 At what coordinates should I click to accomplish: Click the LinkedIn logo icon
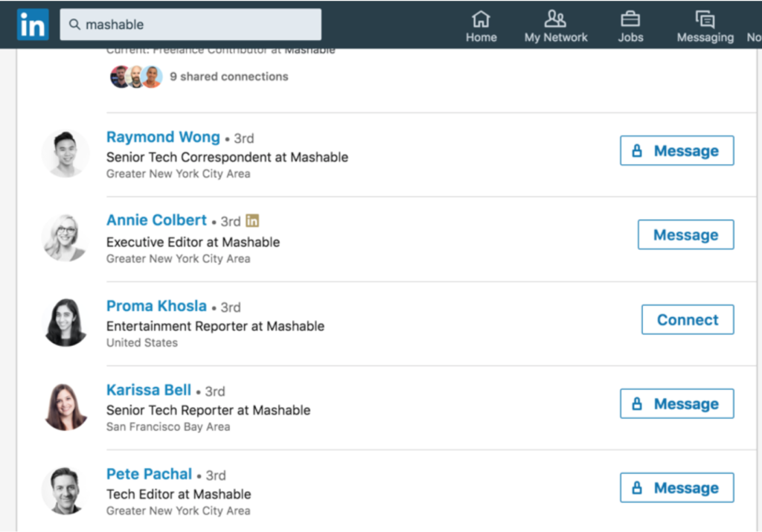33,25
